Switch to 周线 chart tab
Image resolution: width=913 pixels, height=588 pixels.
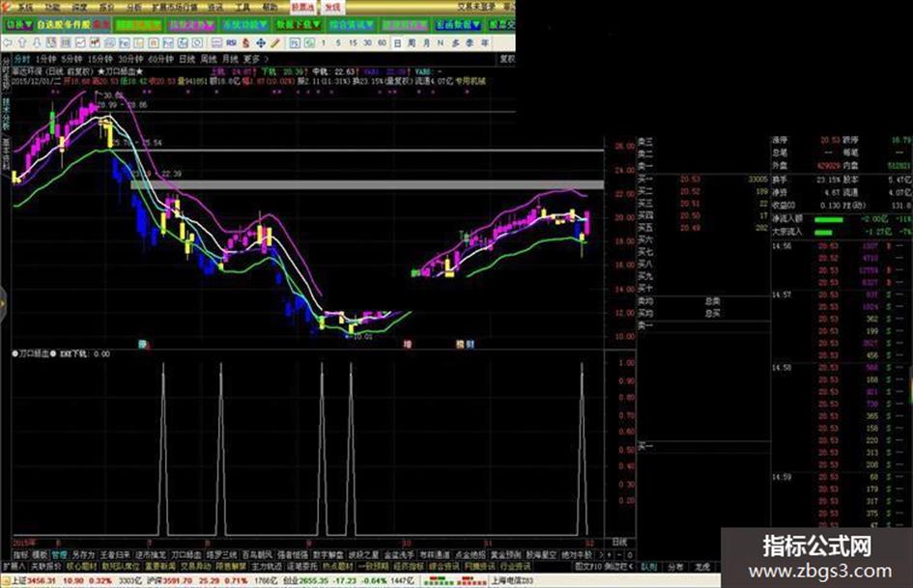[209, 59]
